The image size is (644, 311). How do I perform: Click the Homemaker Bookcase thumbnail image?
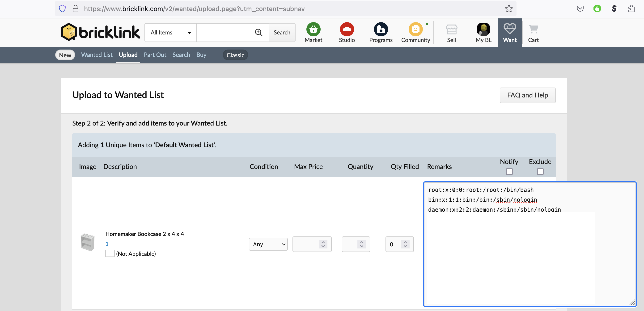[88, 242]
